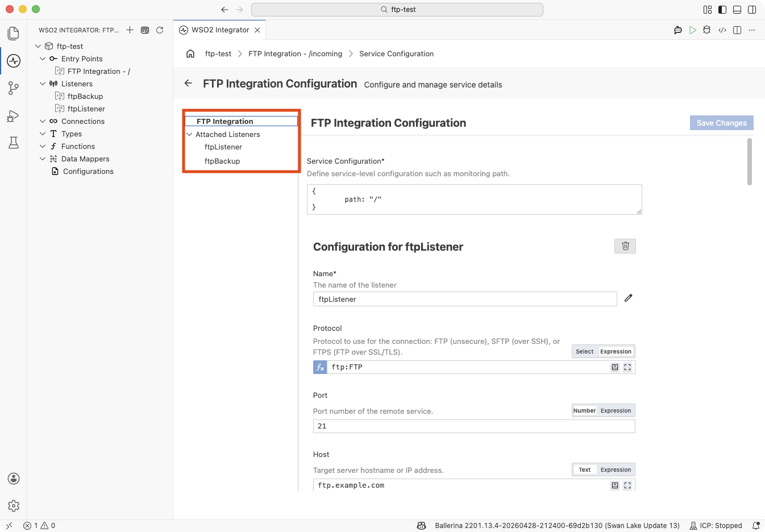The height and width of the screenshot is (532, 765).
Task: Click back arrow beside FTP Integration Configuration
Action: pyautogui.click(x=188, y=83)
